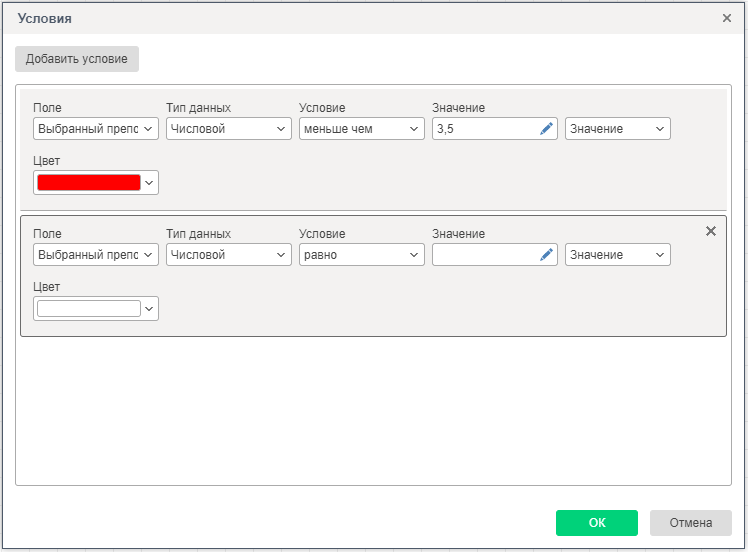Screen dimensions: 748x552
Task: Open the empty white color picker dropdown
Action: point(96,309)
